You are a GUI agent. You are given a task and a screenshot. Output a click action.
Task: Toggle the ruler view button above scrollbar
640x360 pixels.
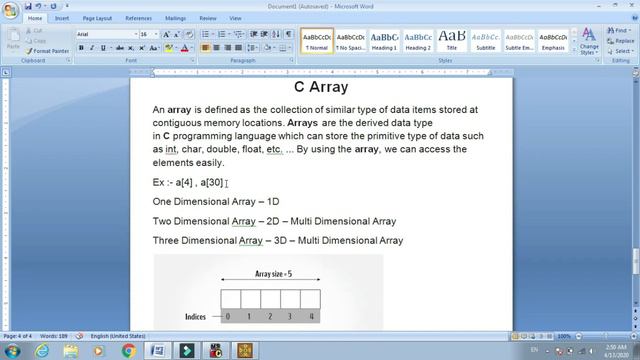point(636,73)
